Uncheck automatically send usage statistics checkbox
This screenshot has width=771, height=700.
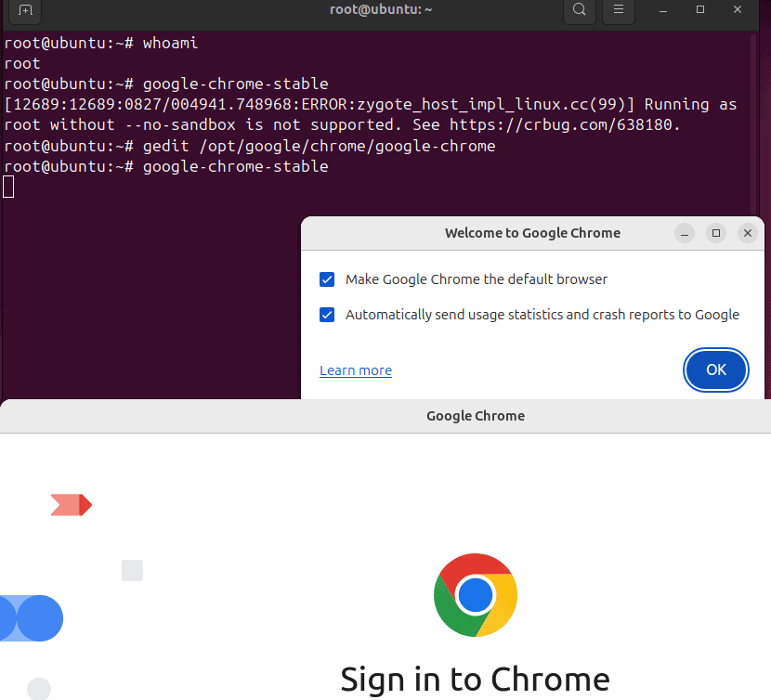coord(327,315)
